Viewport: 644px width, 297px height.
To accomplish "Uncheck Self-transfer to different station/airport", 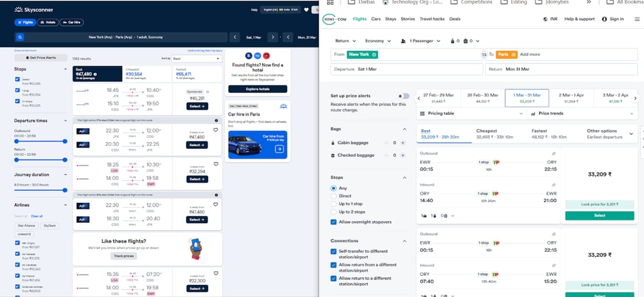I will (333, 251).
